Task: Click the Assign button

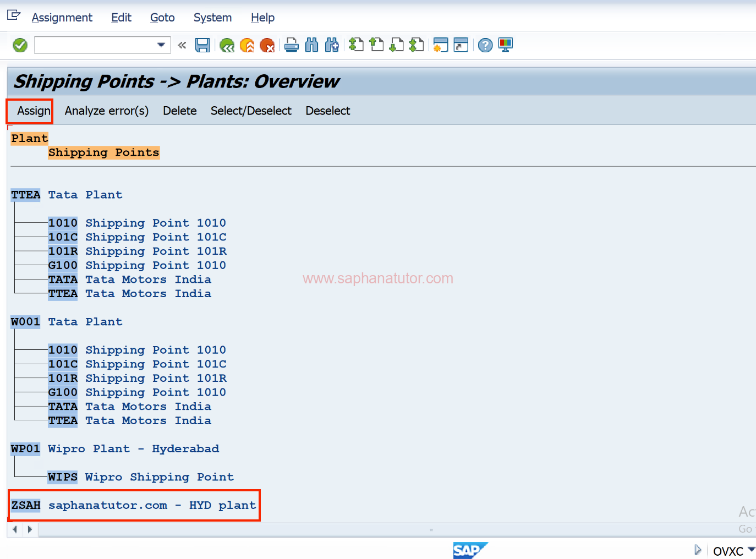Action: [34, 111]
